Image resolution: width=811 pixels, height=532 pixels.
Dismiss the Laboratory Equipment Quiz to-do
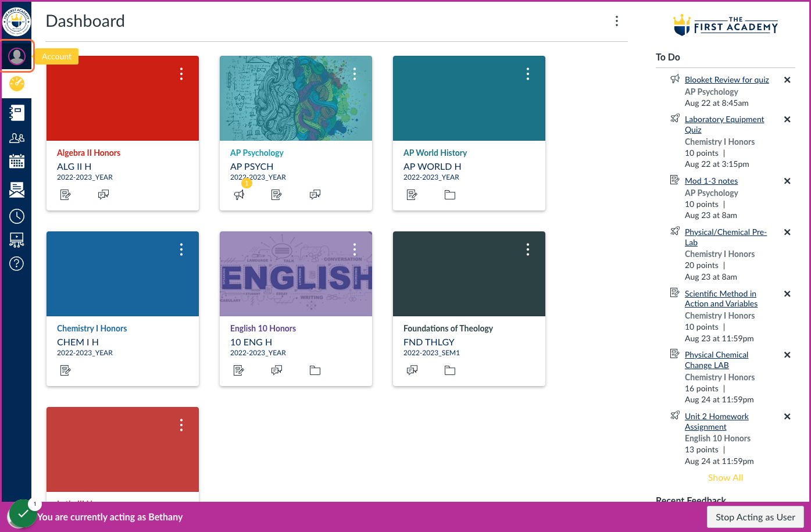click(787, 120)
